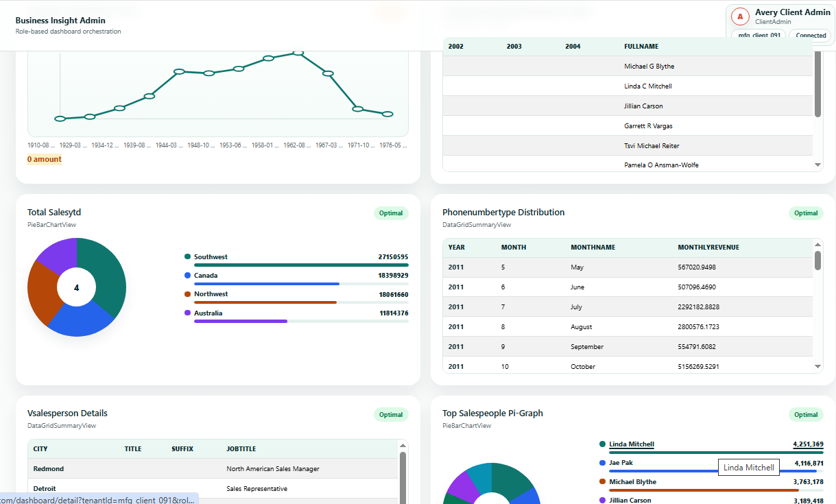This screenshot has height=504, width=836.
Task: Click the brown Northwest pie slice
Action: click(40, 293)
